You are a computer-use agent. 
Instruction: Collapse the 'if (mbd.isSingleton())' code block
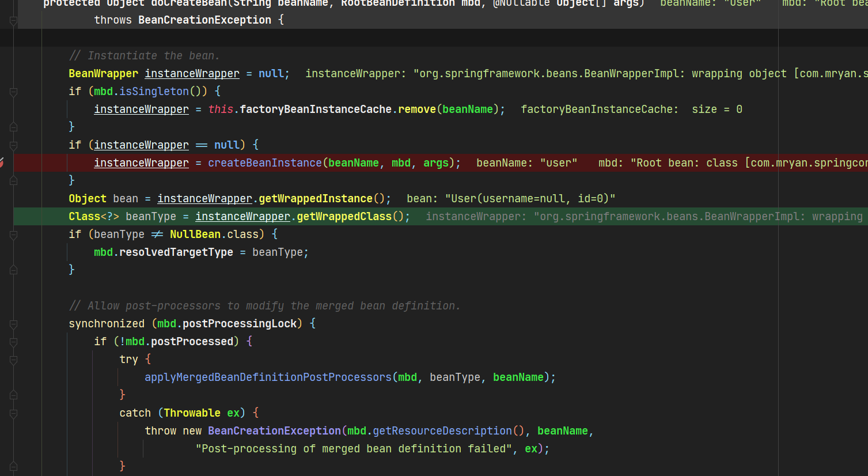click(x=13, y=92)
